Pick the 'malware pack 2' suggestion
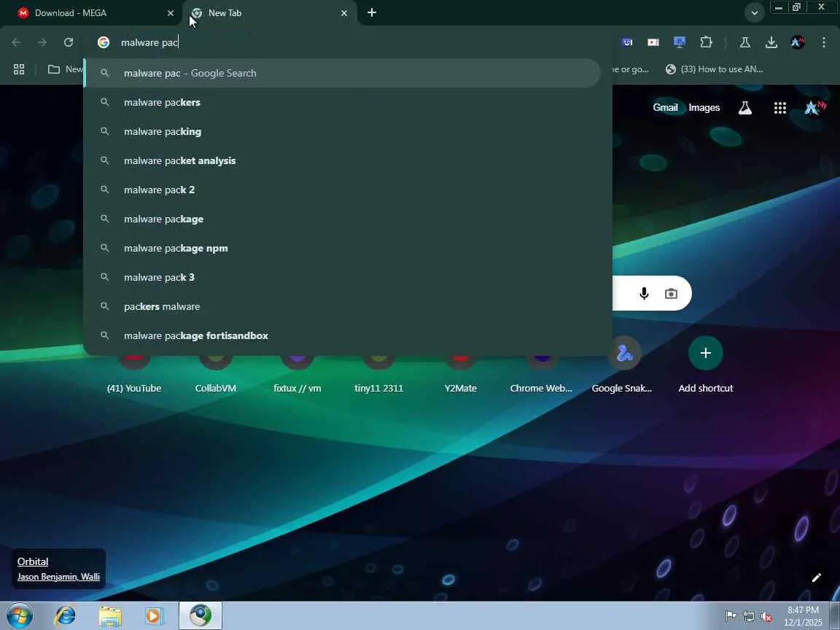Viewport: 840px width, 630px height. coord(343,190)
